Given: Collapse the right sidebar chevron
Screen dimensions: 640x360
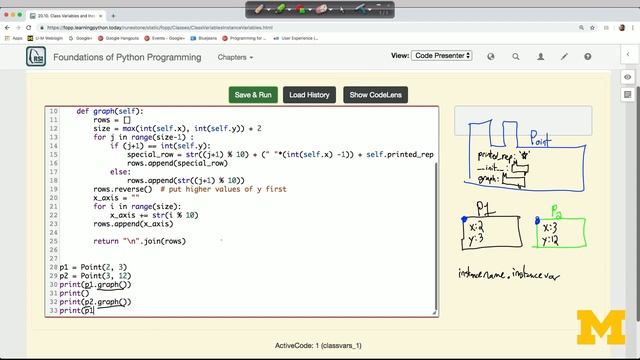Looking at the screenshot, I should coord(628,54).
